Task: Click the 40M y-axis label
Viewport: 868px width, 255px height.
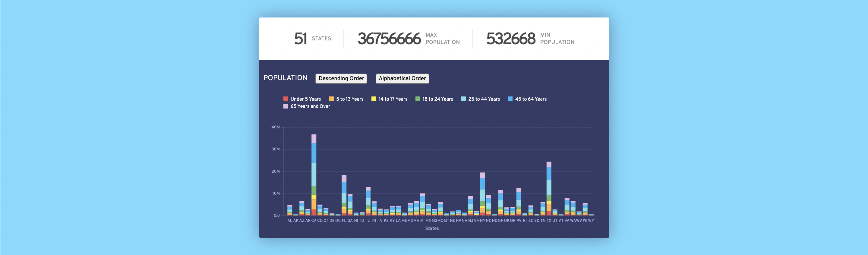Action: click(276, 127)
